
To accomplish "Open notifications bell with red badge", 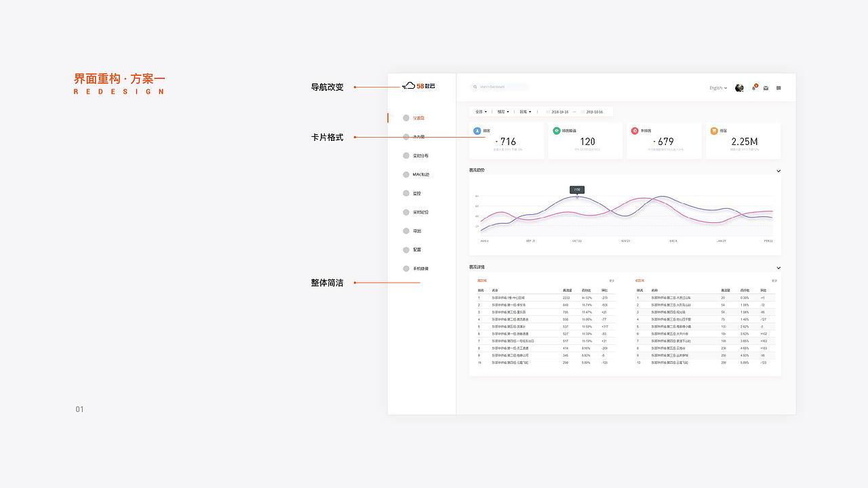I will click(754, 87).
